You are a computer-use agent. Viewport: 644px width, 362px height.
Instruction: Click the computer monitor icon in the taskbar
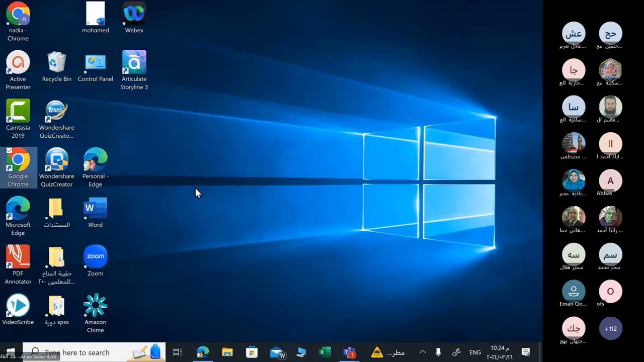tap(301, 352)
